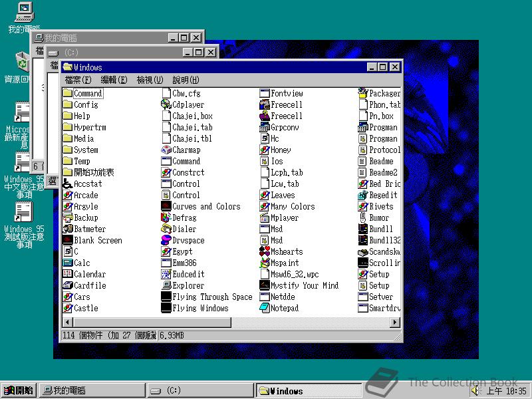Switch to 我的電腦 taskbar button
This screenshot has height=399, width=532.
click(92, 390)
